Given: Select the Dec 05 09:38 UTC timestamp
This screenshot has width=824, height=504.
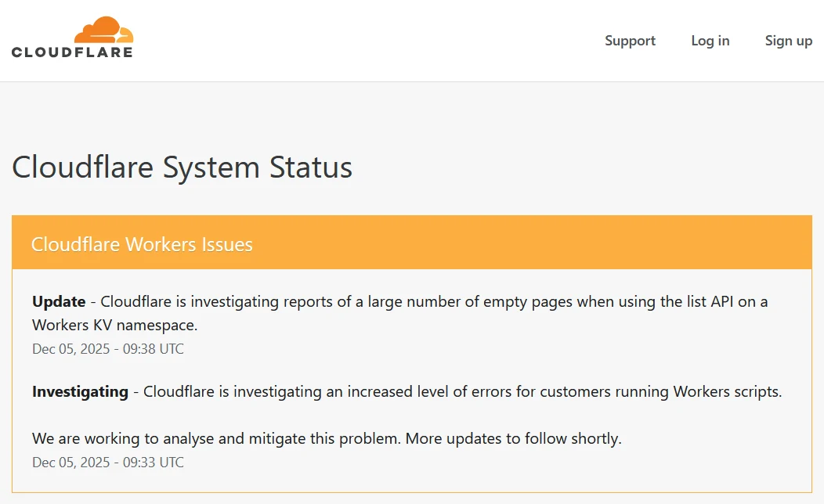Looking at the screenshot, I should click(x=107, y=348).
